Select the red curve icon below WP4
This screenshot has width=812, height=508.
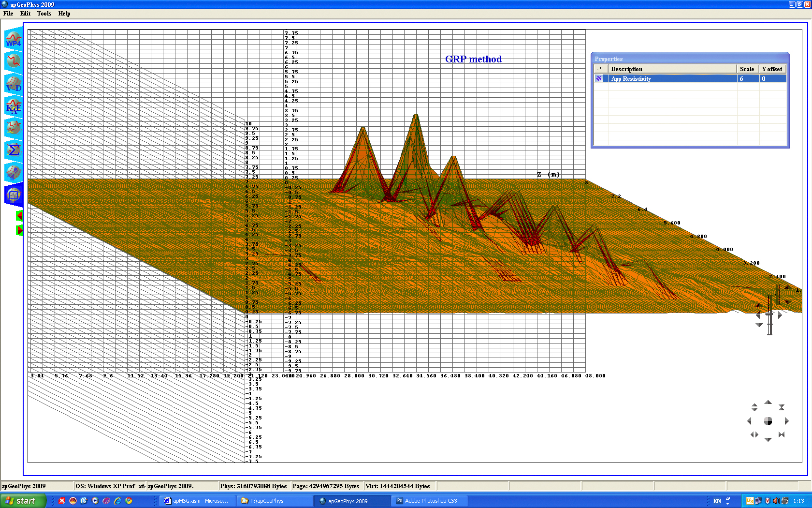[x=14, y=61]
